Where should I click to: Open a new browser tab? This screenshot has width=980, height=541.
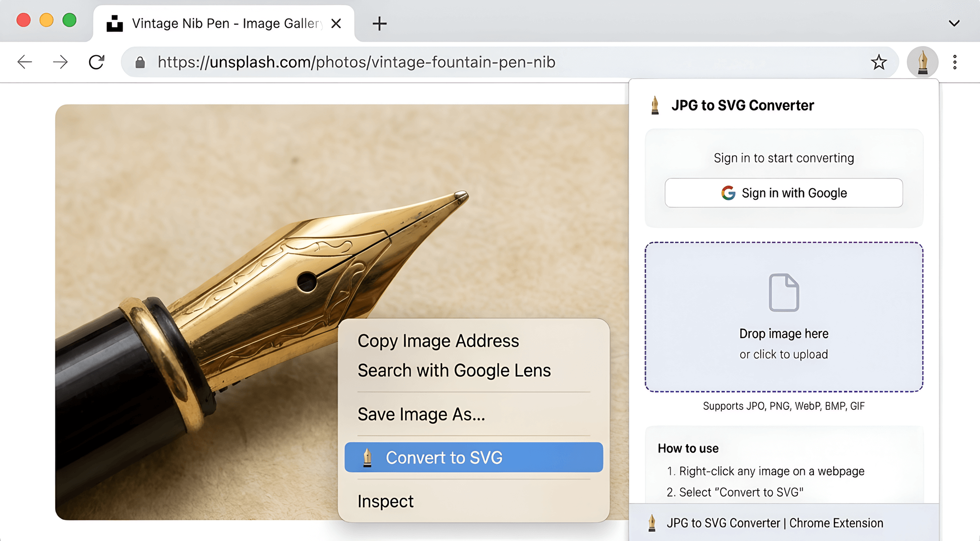tap(379, 23)
